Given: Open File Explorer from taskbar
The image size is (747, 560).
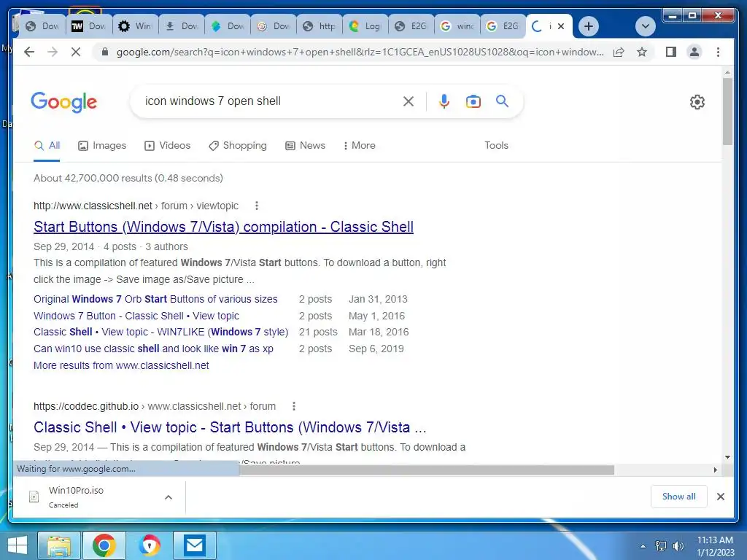Looking at the screenshot, I should pos(58,545).
